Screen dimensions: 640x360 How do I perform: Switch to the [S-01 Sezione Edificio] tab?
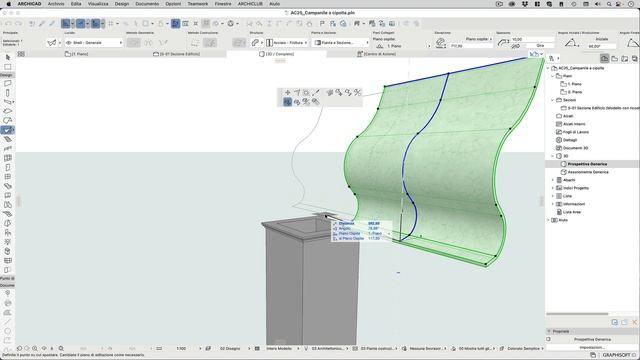[x=176, y=54]
